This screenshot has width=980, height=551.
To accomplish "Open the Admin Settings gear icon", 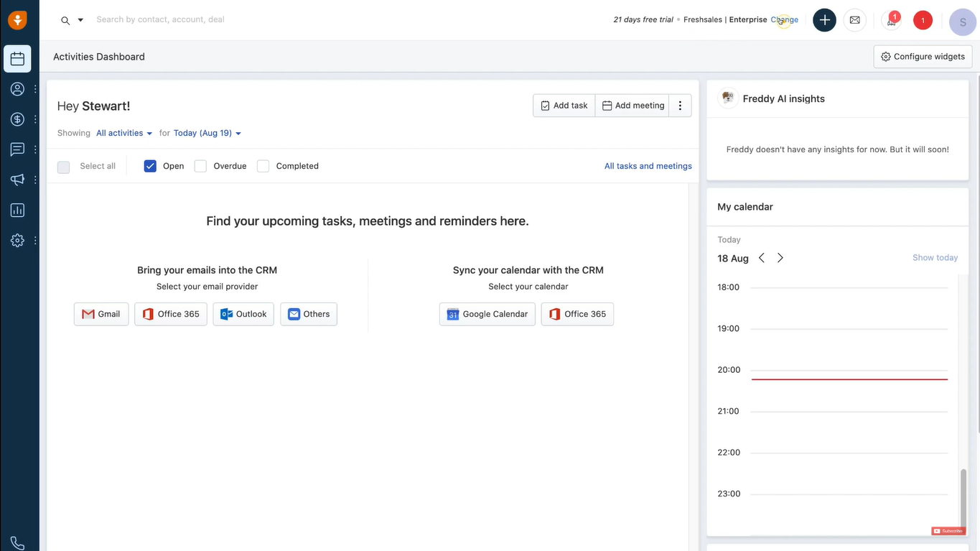I will [x=17, y=241].
